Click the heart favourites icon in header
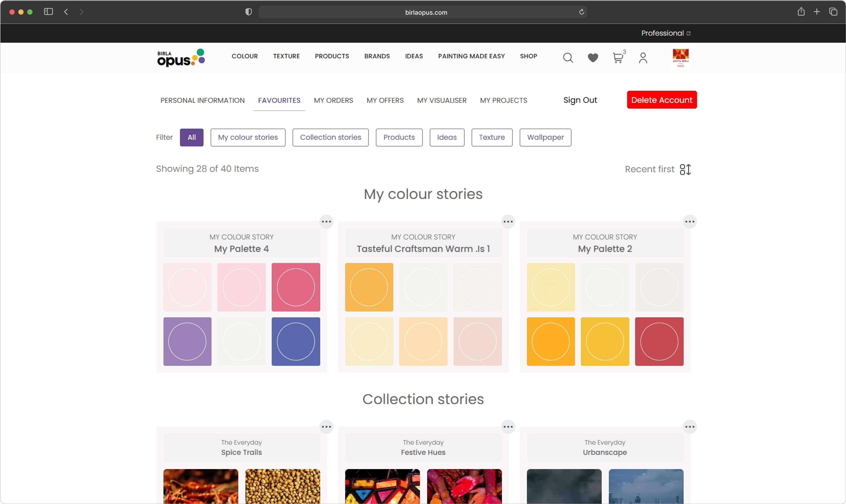 point(593,58)
